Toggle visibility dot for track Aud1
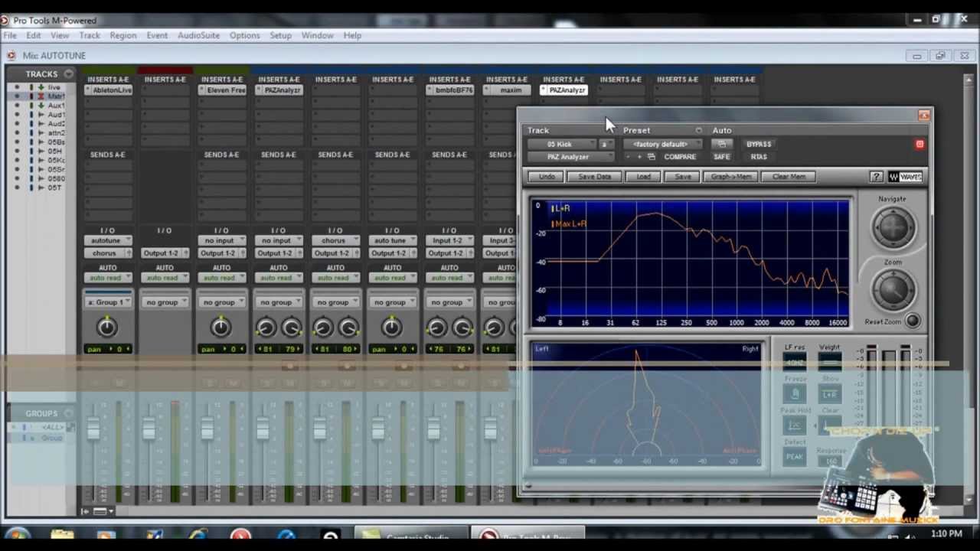980x551 pixels. point(17,115)
